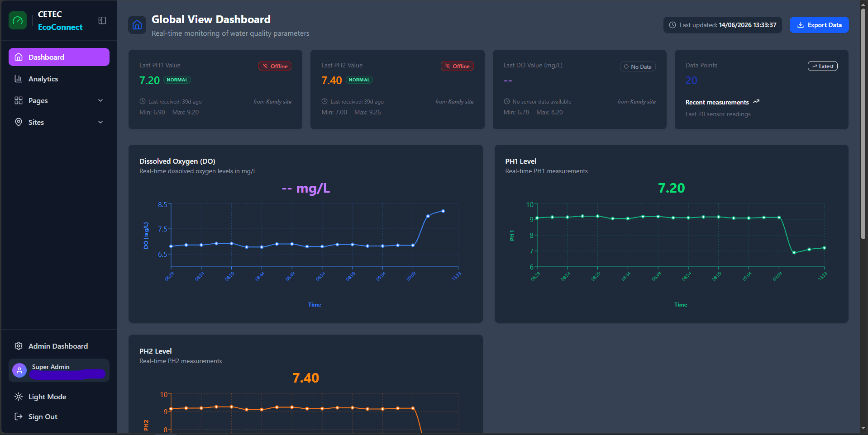This screenshot has width=868, height=435.
Task: Click the Export Data button
Action: (x=819, y=25)
